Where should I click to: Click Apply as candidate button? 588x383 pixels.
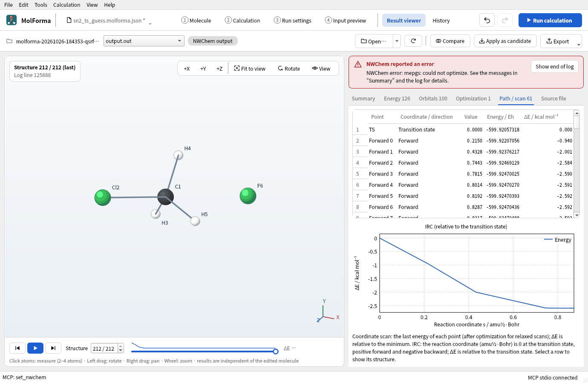tap(505, 41)
